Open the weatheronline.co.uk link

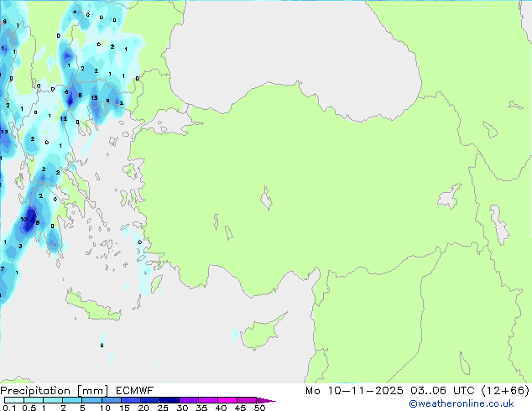click(462, 403)
